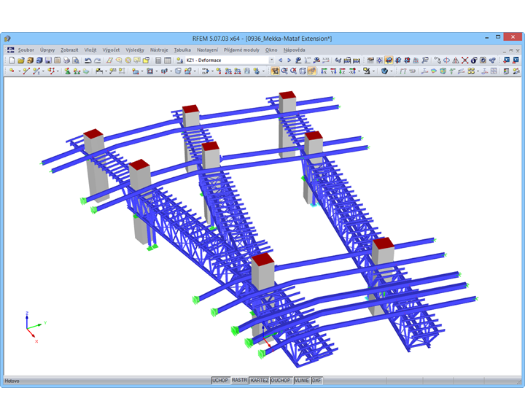
Task: Toggle OUCHOP object snap in status bar
Action: [281, 381]
